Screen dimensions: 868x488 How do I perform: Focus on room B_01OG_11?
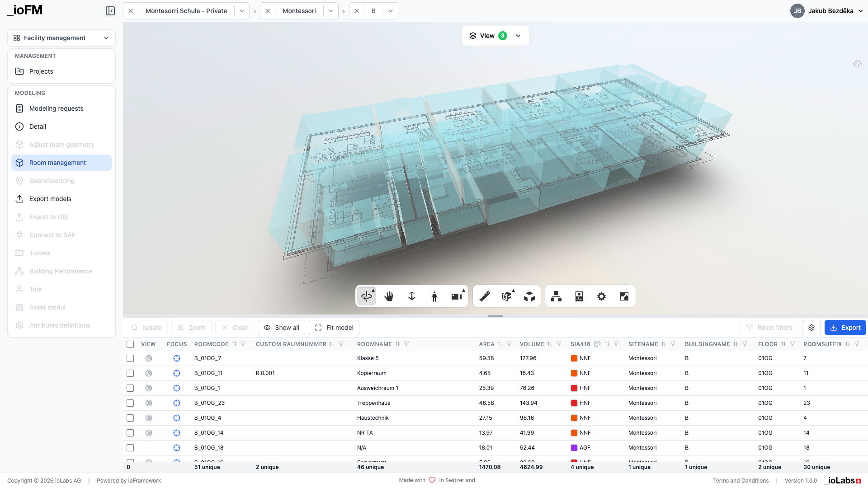[177, 373]
